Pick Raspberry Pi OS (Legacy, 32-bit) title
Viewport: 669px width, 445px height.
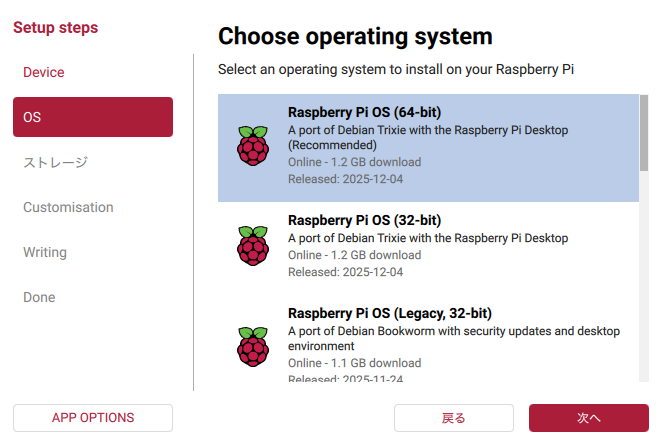point(390,313)
